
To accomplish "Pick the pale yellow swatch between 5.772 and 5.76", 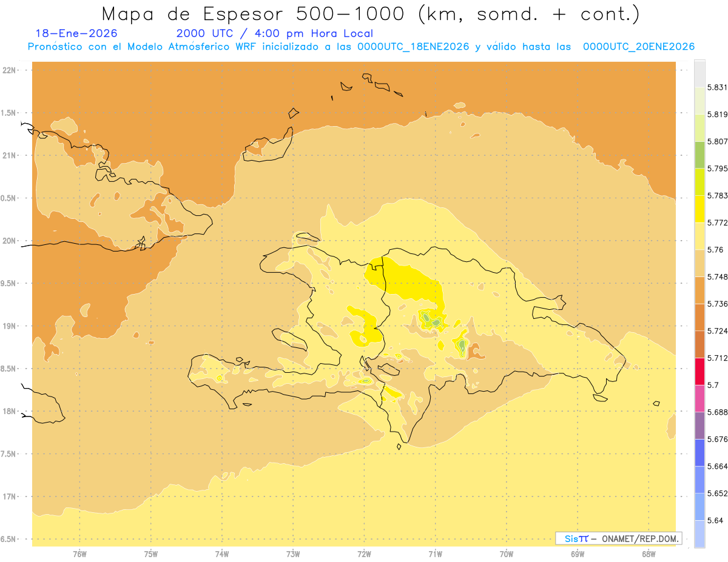I will [699, 236].
